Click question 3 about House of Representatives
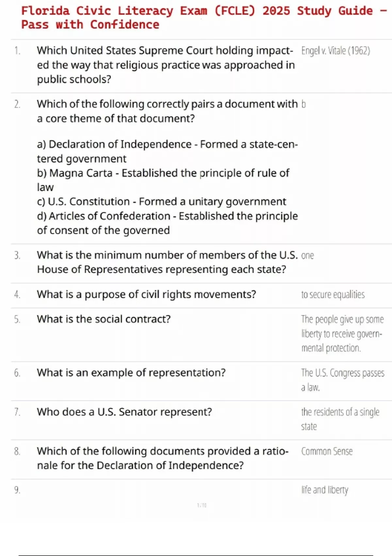 click(x=167, y=262)
